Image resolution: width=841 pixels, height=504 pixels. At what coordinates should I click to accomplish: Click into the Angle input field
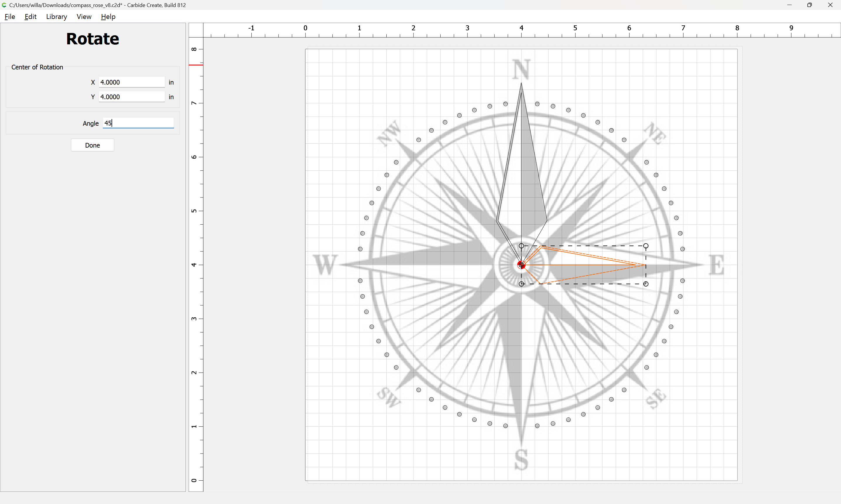pyautogui.click(x=138, y=123)
